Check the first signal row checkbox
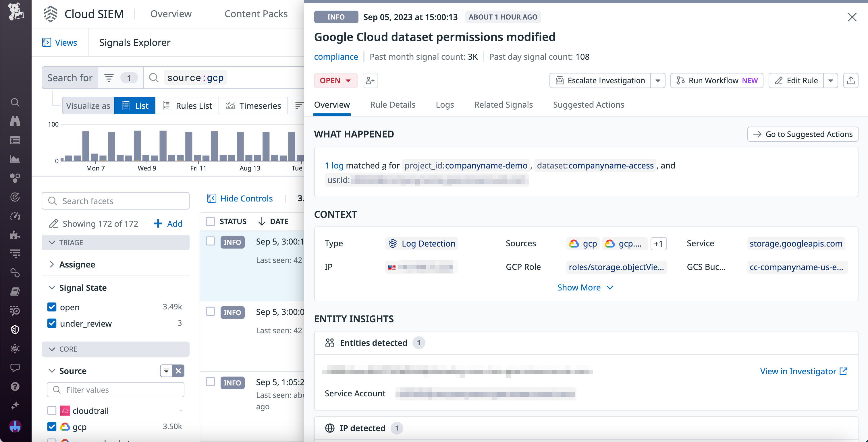This screenshot has height=442, width=868. click(210, 241)
